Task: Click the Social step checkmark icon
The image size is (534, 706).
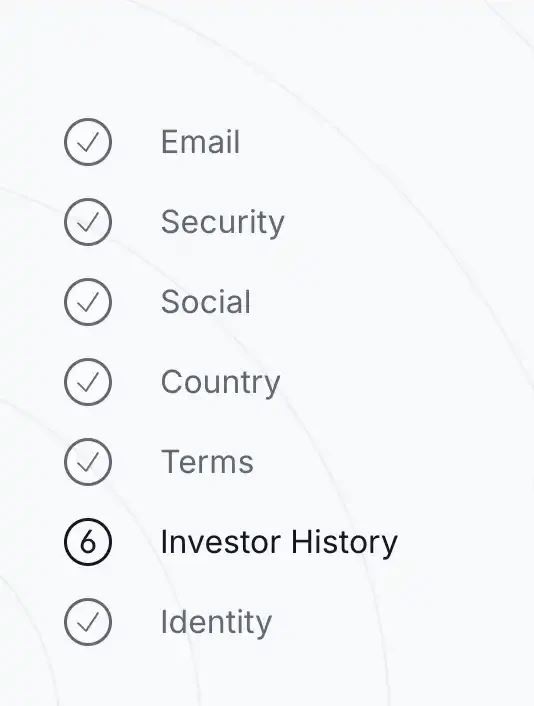Action: point(88,302)
